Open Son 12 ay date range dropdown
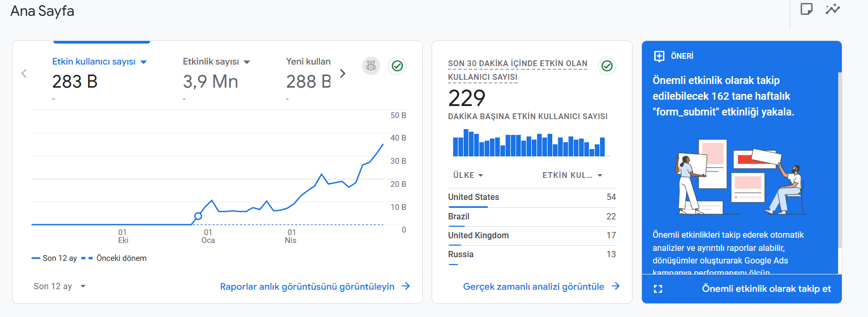This screenshot has width=868, height=317. click(60, 286)
